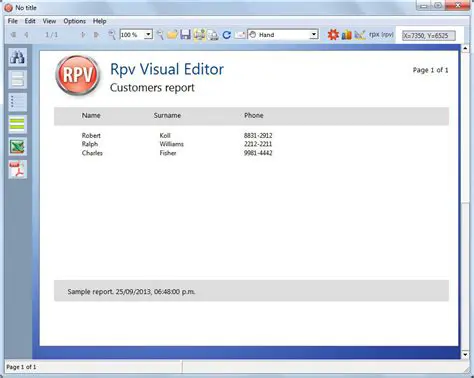Click the phone number 8831-2912
The height and width of the screenshot is (378, 474).
click(x=258, y=135)
